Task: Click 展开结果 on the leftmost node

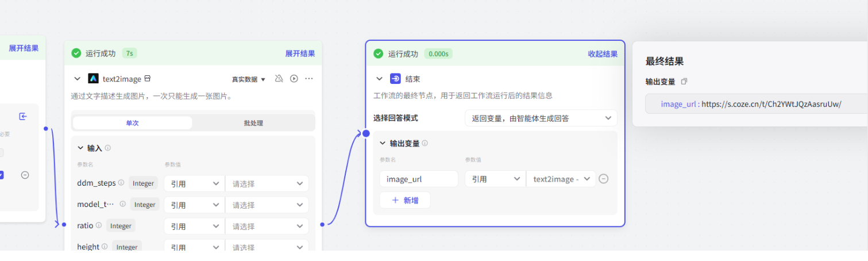Action: pos(24,48)
